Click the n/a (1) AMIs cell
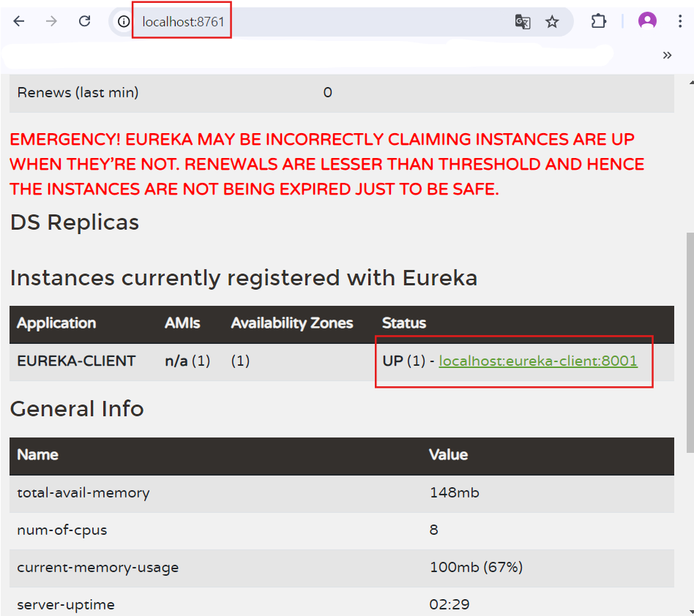694x616 pixels. 187,361
